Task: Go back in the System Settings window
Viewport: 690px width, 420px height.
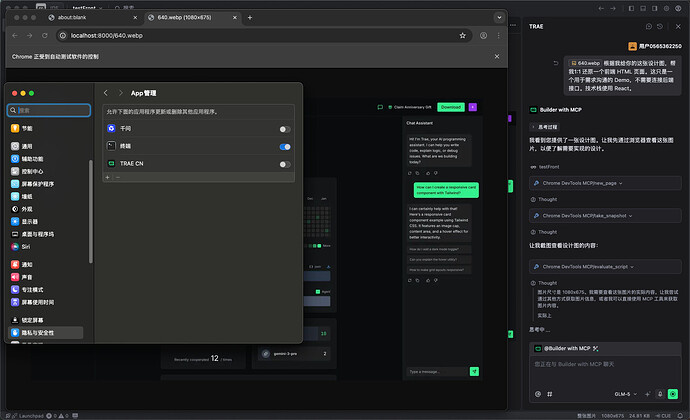Action: (107, 92)
